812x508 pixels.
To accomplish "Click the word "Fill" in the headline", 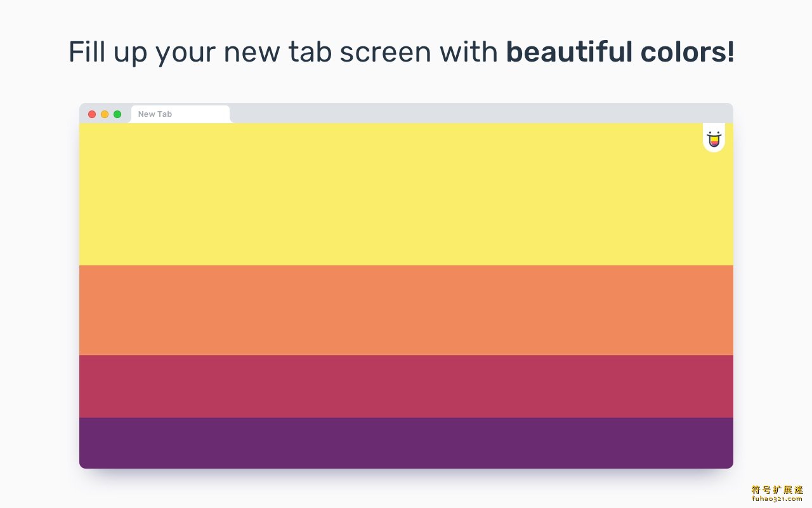I will (x=86, y=52).
